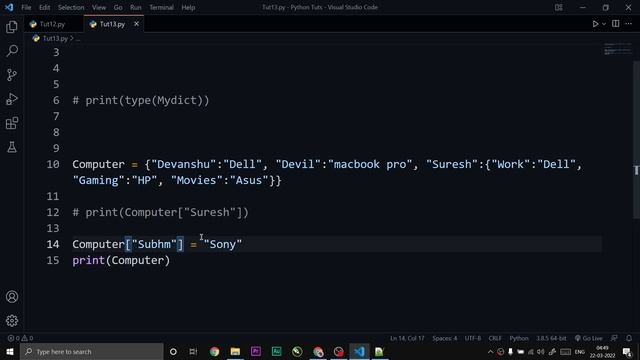The height and width of the screenshot is (360, 640).
Task: Open the Search view in activity bar
Action: (x=12, y=51)
